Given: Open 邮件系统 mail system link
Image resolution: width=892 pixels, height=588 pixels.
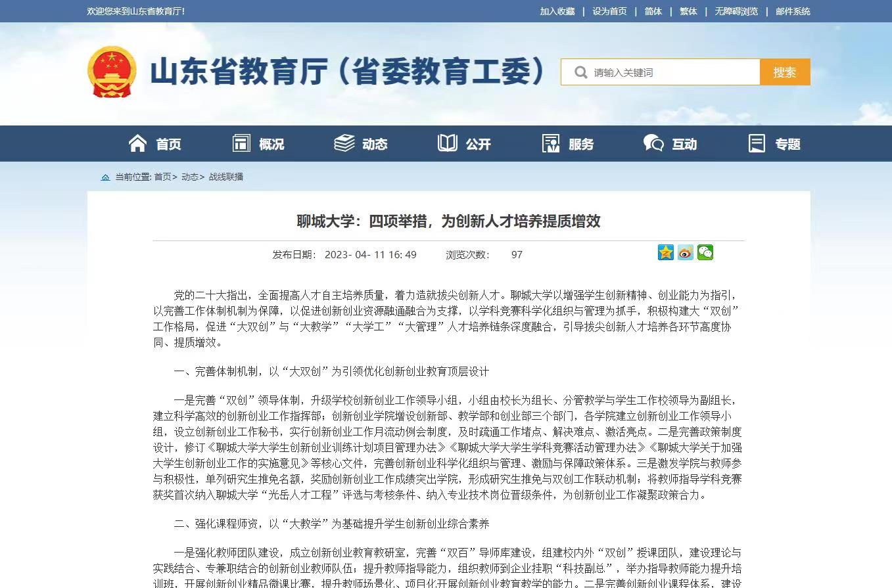Looking at the screenshot, I should tap(793, 11).
